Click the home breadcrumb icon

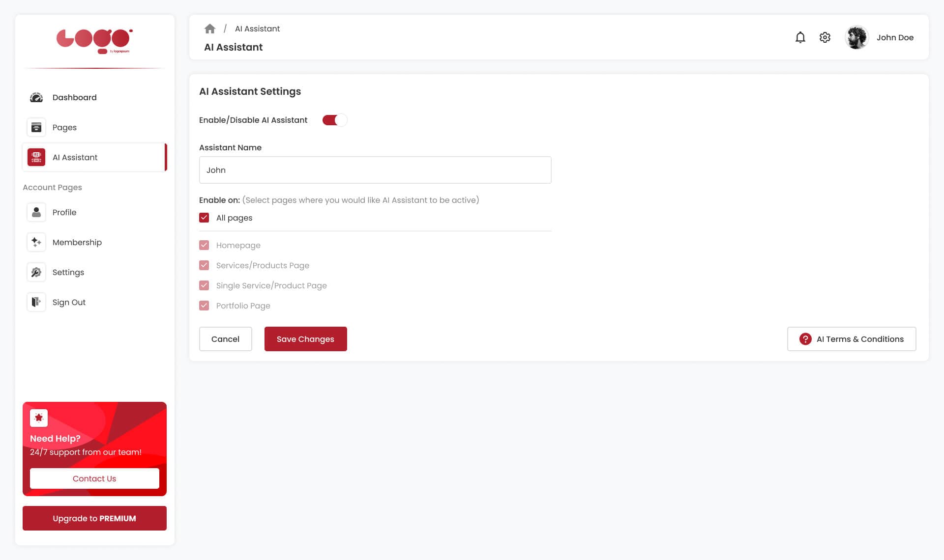[210, 28]
